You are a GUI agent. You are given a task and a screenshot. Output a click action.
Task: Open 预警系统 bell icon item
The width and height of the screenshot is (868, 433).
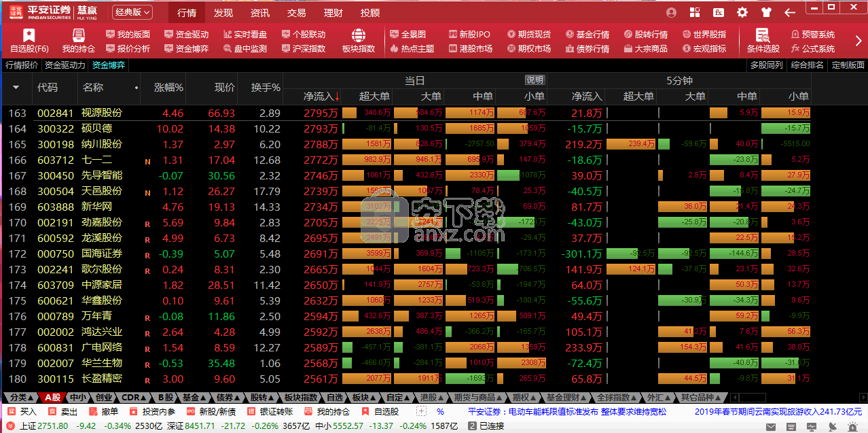[813, 34]
